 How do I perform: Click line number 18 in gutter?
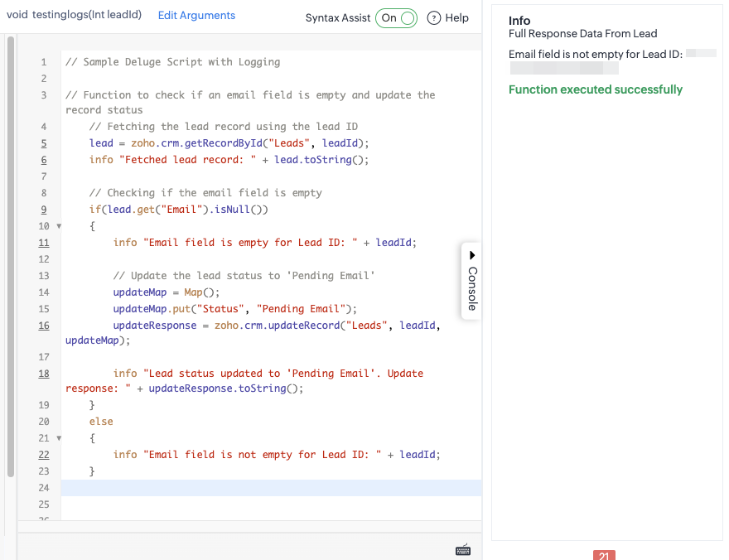coord(44,374)
